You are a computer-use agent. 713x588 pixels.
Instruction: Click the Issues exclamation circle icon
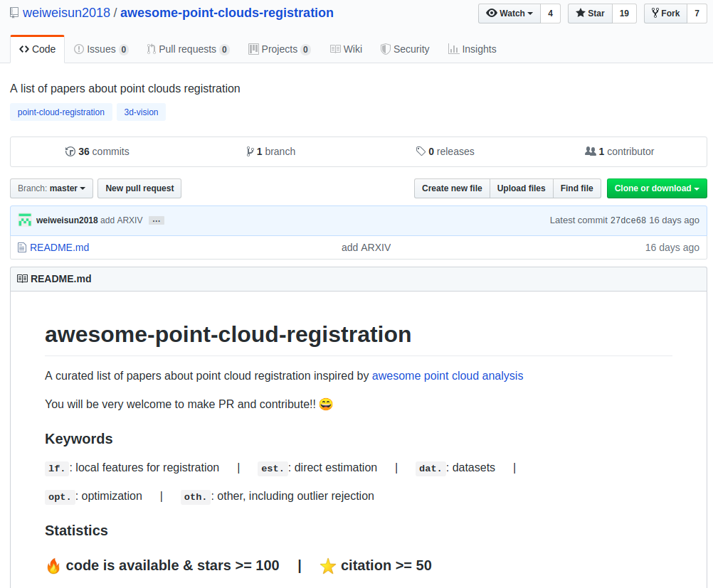(79, 49)
